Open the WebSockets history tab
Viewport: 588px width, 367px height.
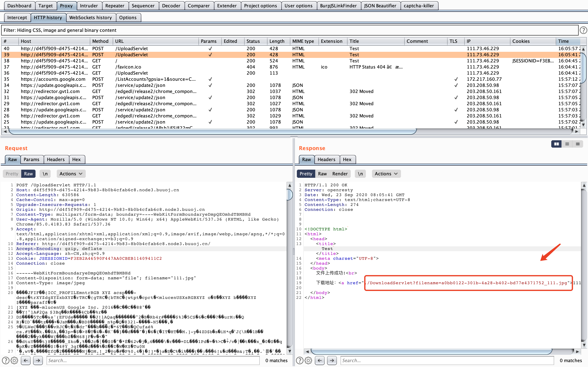90,18
